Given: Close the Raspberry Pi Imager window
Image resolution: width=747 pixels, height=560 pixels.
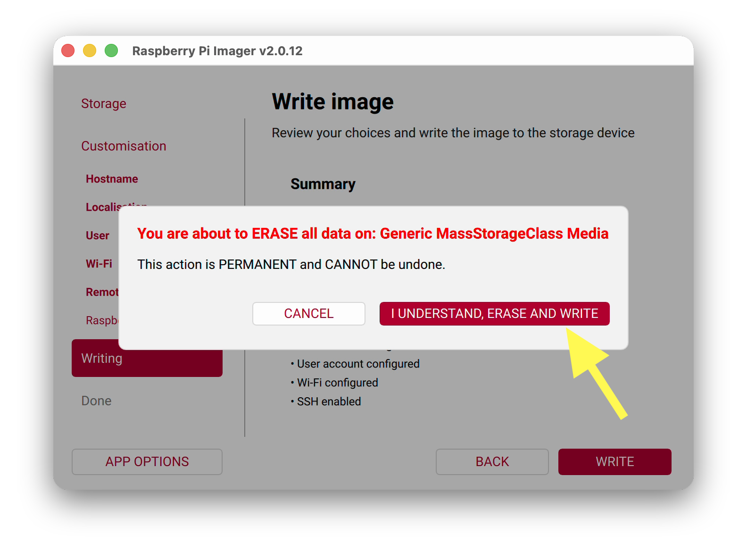Looking at the screenshot, I should pyautogui.click(x=68, y=50).
